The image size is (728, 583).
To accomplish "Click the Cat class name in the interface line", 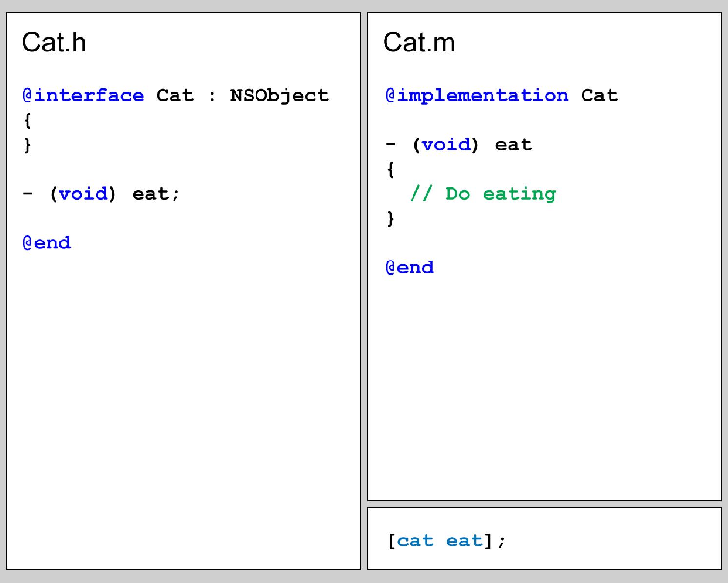I will click(175, 95).
